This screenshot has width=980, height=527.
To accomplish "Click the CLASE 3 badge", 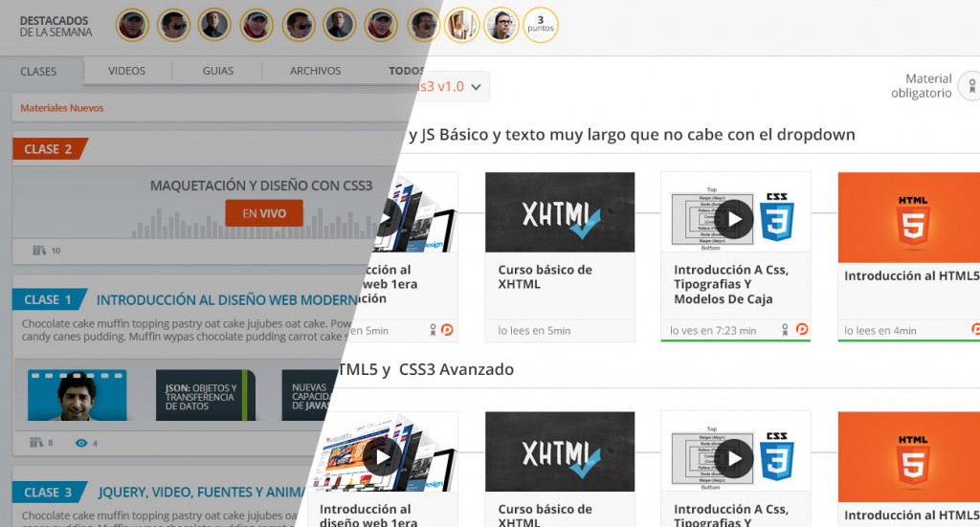I will [x=49, y=492].
